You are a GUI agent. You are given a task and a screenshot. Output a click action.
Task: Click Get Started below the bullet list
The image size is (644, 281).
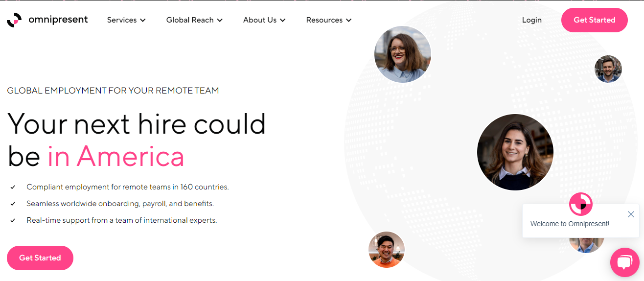click(40, 258)
